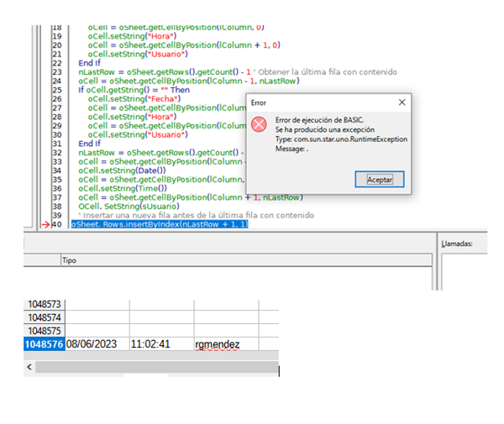504x424 pixels.
Task: Click the left arrow of horizontal scrollbar
Action: click(x=30, y=368)
